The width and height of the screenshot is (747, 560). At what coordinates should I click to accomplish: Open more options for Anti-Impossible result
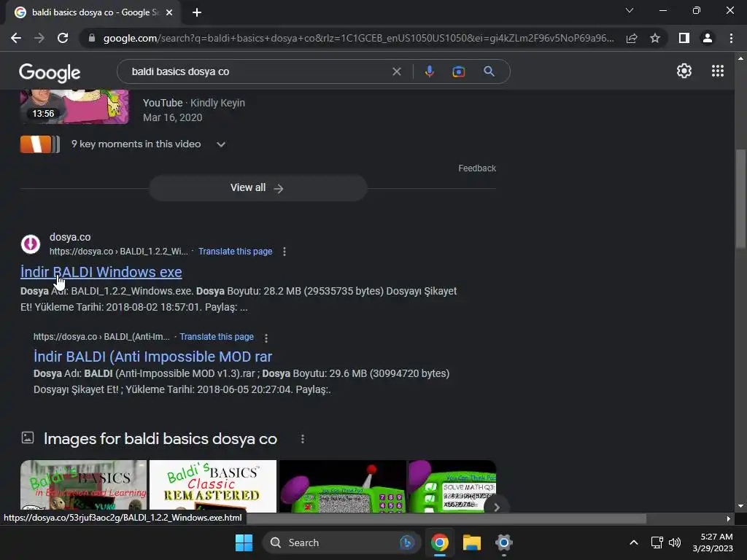coord(266,338)
